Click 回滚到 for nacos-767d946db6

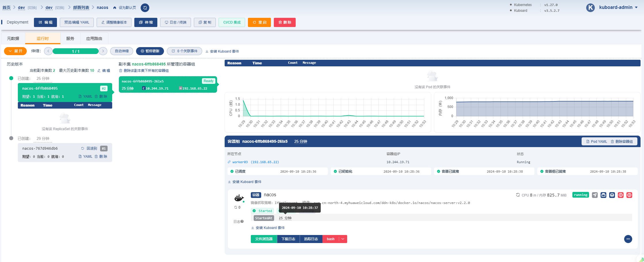(x=89, y=149)
